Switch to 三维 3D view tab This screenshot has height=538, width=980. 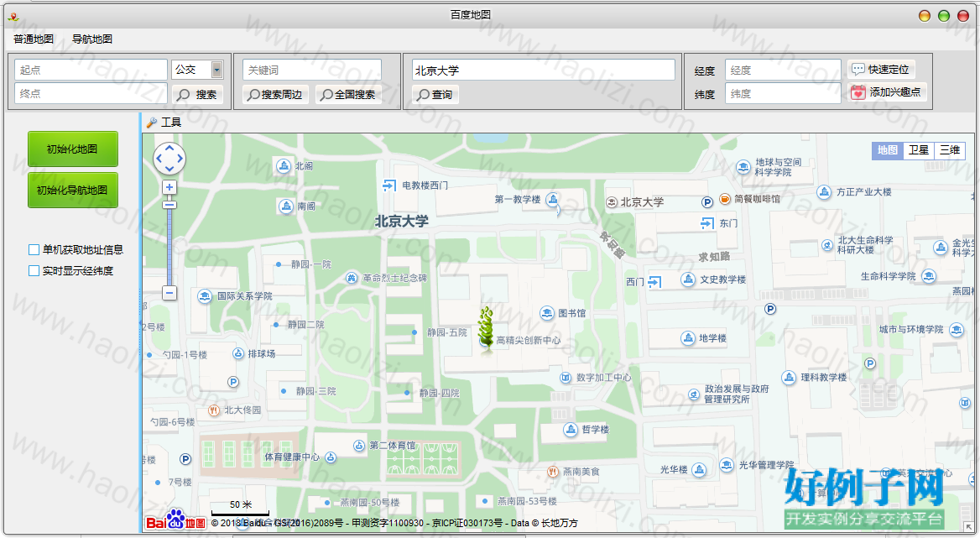tap(950, 150)
